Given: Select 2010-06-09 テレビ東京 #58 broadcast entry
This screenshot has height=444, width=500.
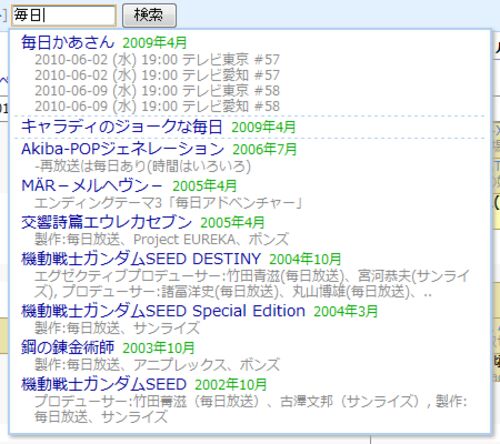Looking at the screenshot, I should pyautogui.click(x=157, y=91).
